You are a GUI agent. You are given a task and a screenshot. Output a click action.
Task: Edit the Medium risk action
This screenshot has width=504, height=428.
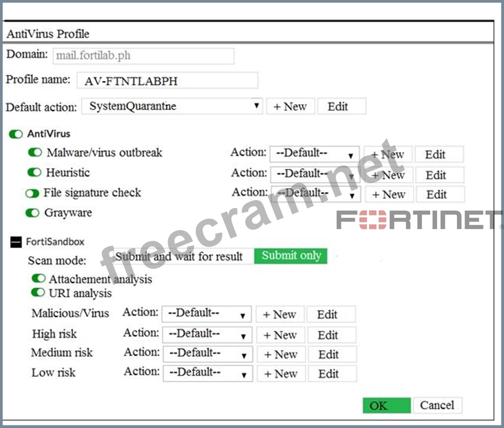coord(333,354)
